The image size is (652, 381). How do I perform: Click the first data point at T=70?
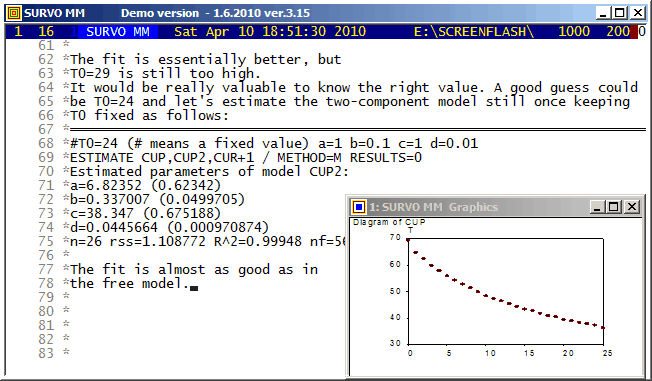pos(408,240)
